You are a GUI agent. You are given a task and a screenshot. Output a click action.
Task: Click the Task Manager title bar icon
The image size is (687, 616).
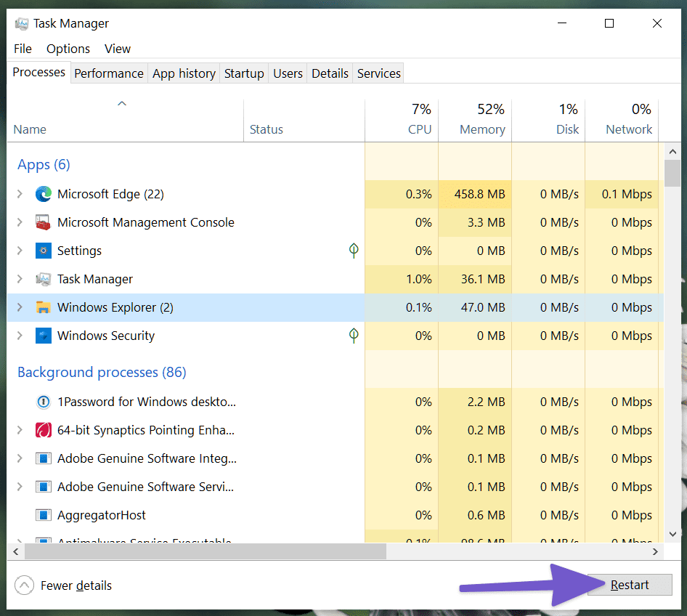22,23
